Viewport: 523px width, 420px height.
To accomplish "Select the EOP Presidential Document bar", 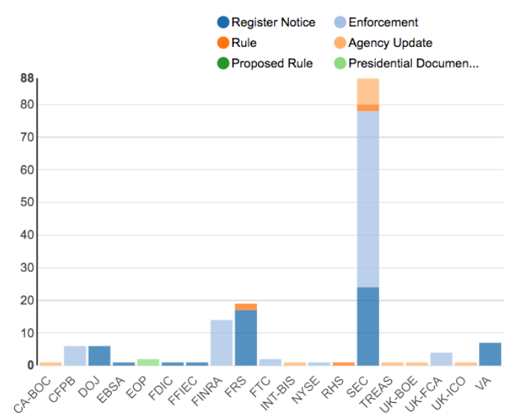I will click(148, 362).
